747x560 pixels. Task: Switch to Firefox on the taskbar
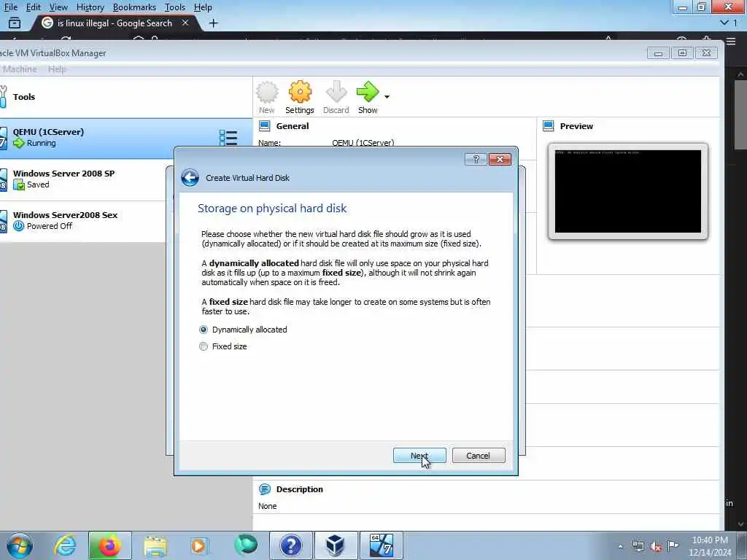[x=109, y=545]
